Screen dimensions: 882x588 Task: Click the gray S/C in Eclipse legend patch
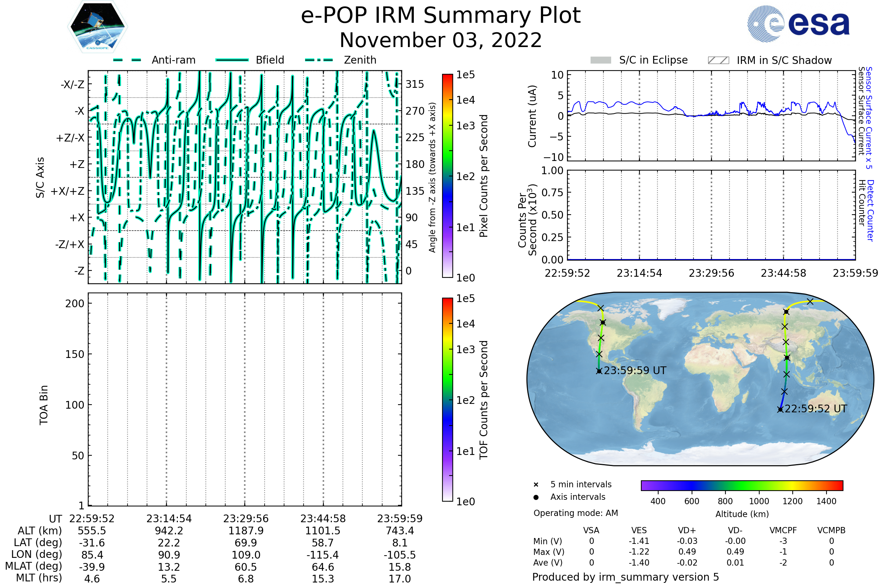click(600, 60)
